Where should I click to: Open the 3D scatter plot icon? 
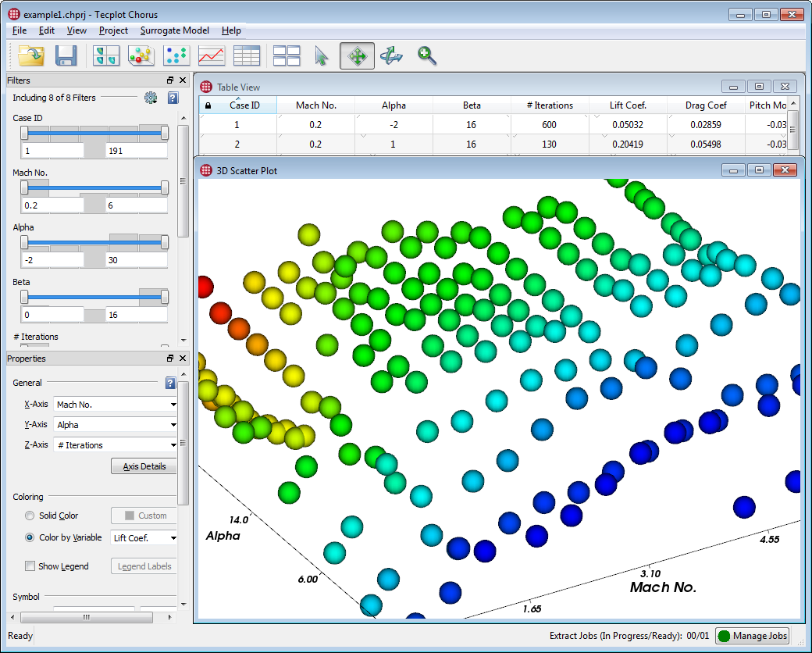[141, 55]
